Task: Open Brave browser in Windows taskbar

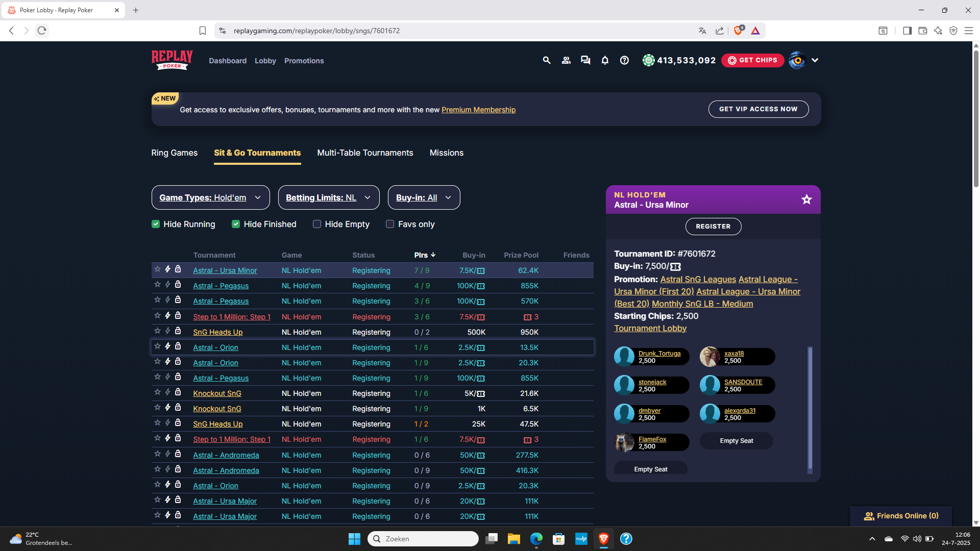Action: pos(604,539)
